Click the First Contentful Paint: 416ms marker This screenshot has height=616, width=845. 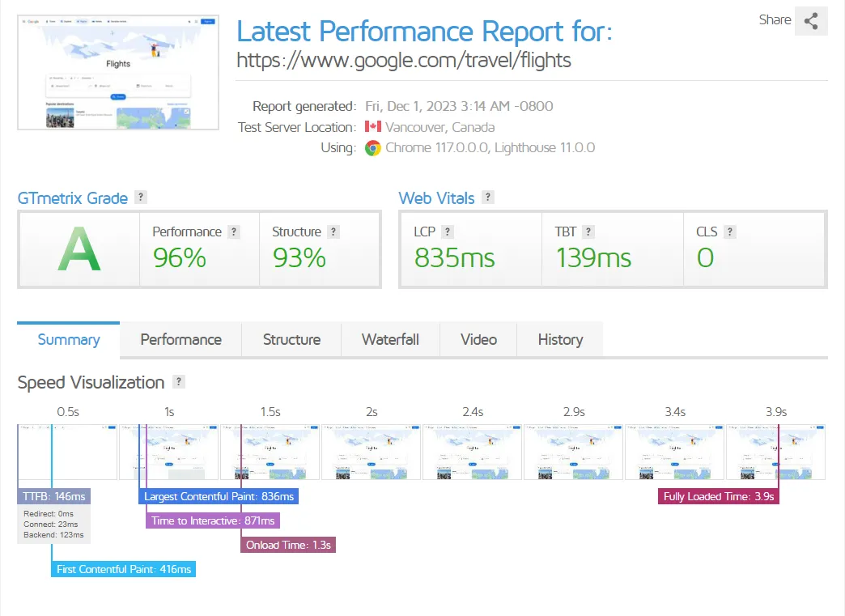(123, 569)
